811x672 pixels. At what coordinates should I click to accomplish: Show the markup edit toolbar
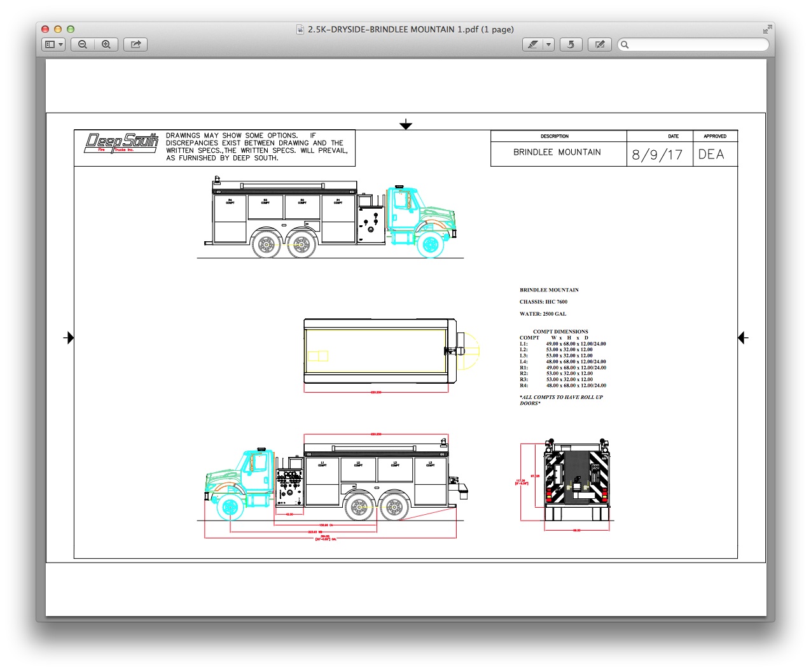click(x=600, y=45)
